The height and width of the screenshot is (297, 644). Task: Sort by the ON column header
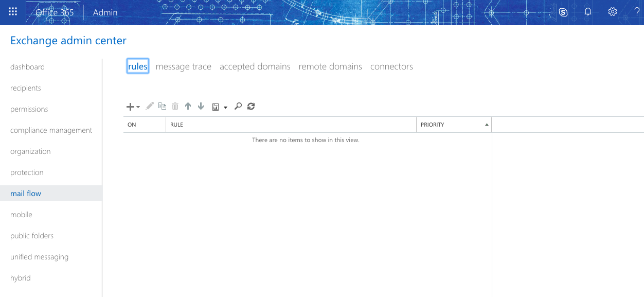pyautogui.click(x=145, y=125)
